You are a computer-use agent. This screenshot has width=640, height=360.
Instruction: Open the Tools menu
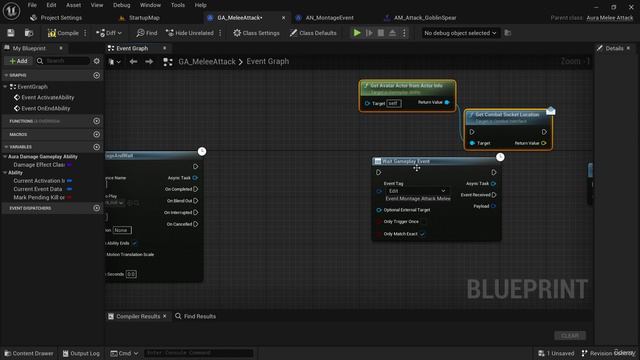(178, 5)
